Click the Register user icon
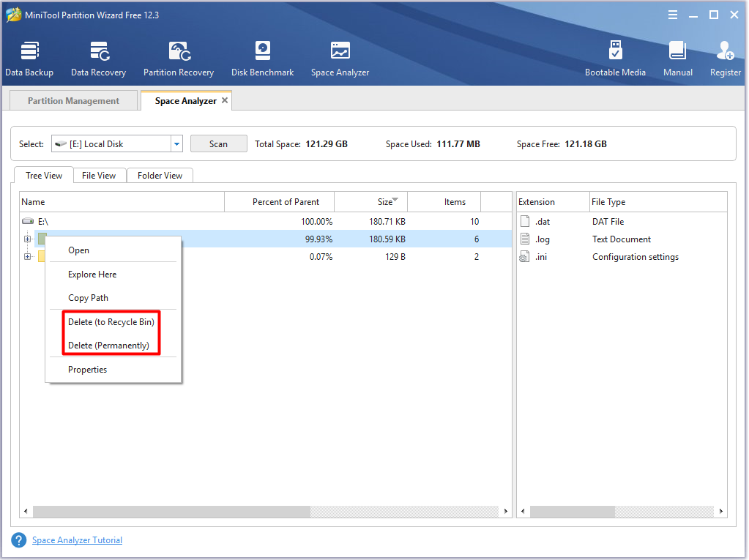749x560 pixels. pyautogui.click(x=725, y=59)
